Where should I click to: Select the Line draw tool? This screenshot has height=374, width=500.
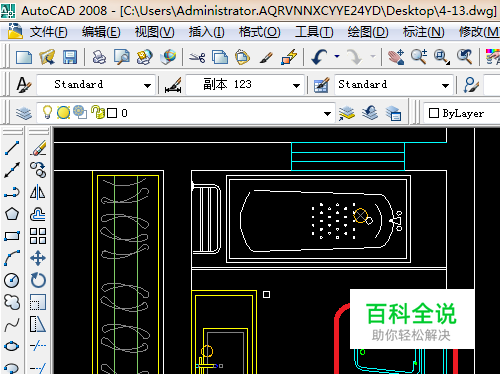click(12, 148)
